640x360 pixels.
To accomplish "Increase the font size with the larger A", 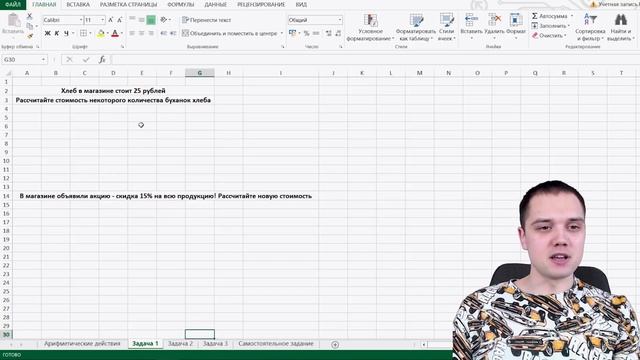I will 111,20.
